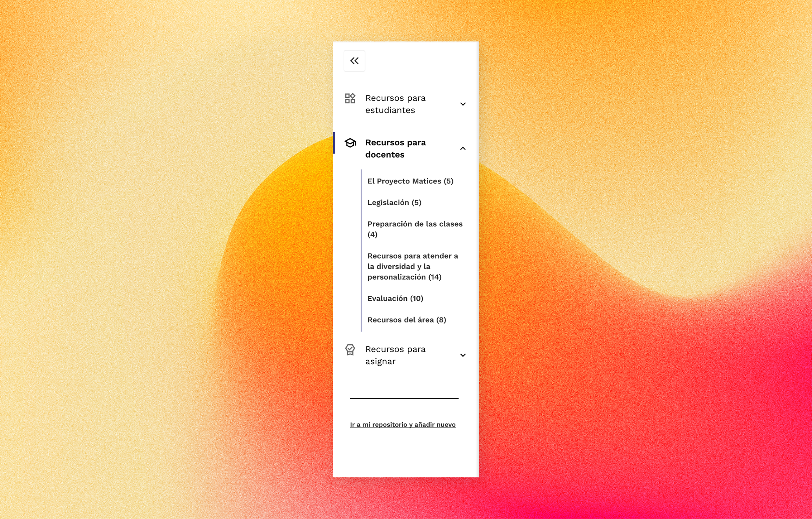Expand the Recursos para asignar section
This screenshot has width=812, height=519.
tap(463, 355)
